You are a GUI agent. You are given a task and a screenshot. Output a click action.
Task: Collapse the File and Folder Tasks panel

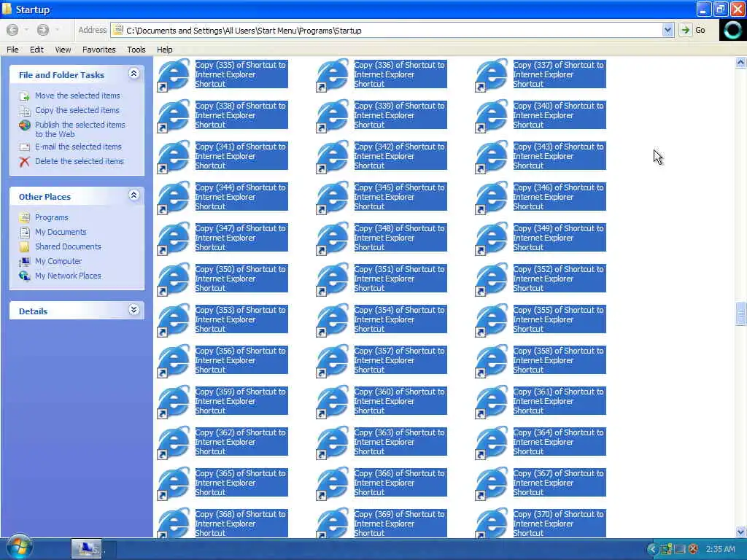(134, 74)
